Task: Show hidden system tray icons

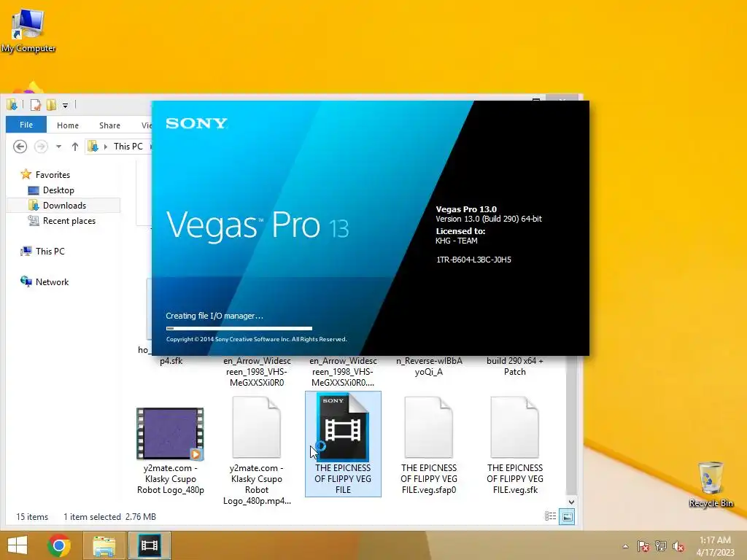Action: [625, 546]
